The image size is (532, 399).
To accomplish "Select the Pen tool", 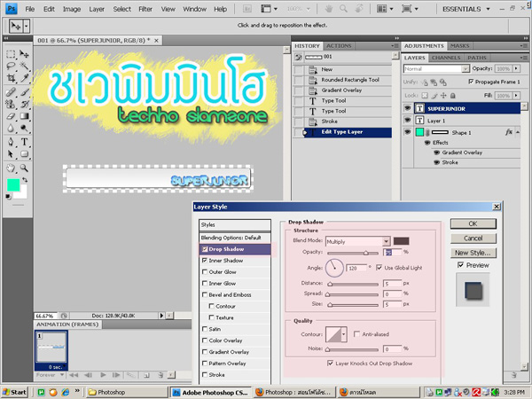I will click(11, 142).
